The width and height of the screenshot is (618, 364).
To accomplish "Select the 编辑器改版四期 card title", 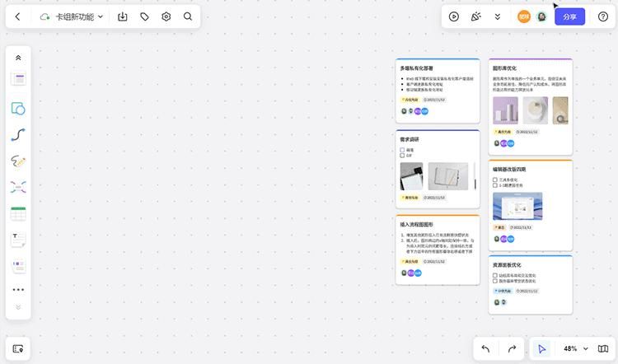I will pos(509,170).
